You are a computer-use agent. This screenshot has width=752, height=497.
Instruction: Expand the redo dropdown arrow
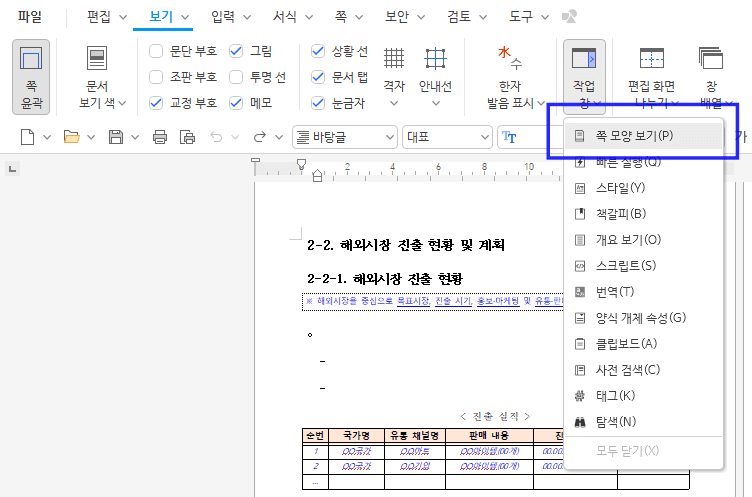(x=279, y=138)
